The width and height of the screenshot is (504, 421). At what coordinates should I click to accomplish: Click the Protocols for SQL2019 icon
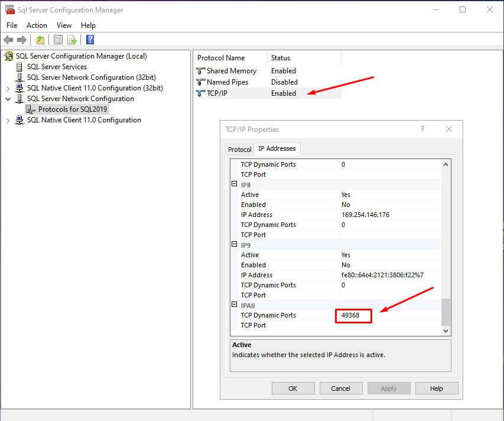[x=30, y=109]
